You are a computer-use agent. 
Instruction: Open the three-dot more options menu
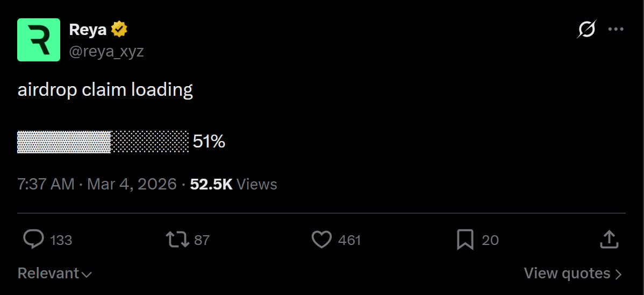(616, 29)
